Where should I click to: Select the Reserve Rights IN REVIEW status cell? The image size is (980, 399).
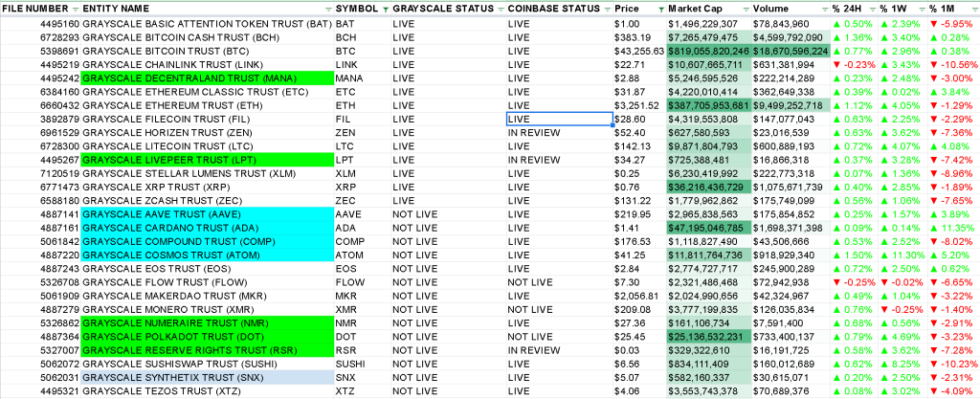pyautogui.click(x=559, y=350)
